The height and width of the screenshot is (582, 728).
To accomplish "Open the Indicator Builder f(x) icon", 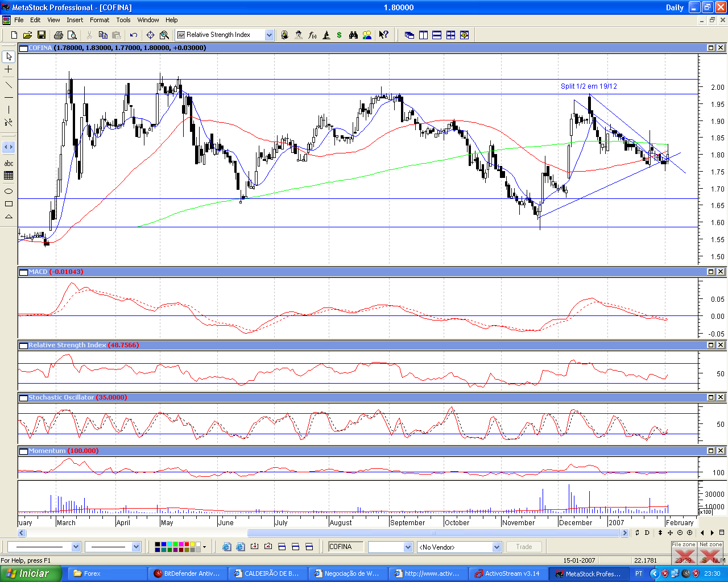I will tap(312, 35).
